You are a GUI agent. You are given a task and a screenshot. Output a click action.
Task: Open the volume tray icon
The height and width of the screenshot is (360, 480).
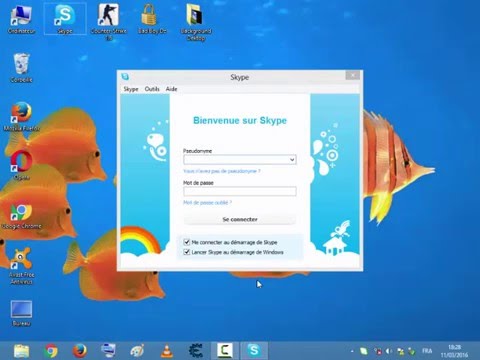(389, 351)
